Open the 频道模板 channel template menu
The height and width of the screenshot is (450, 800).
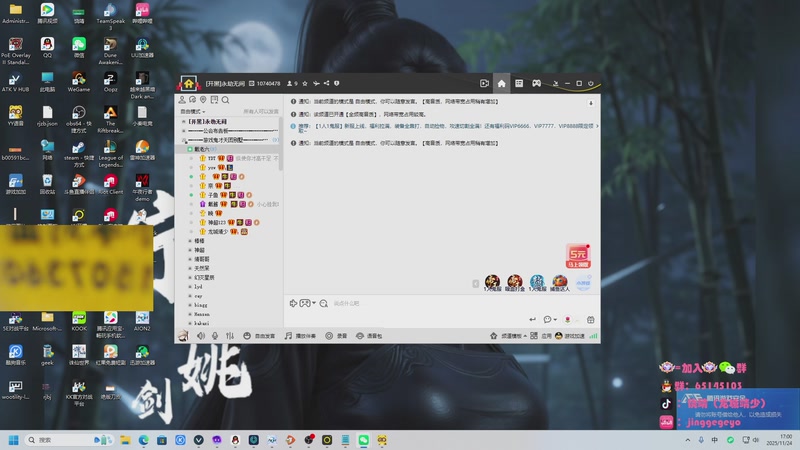tap(508, 336)
